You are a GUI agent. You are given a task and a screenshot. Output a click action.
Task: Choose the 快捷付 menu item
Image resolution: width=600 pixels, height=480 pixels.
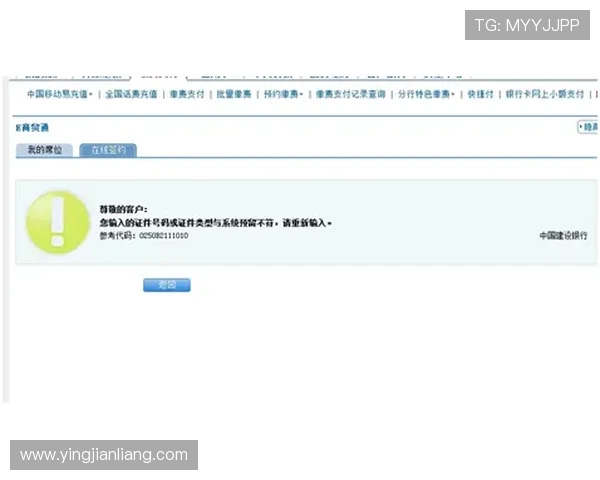pos(481,94)
